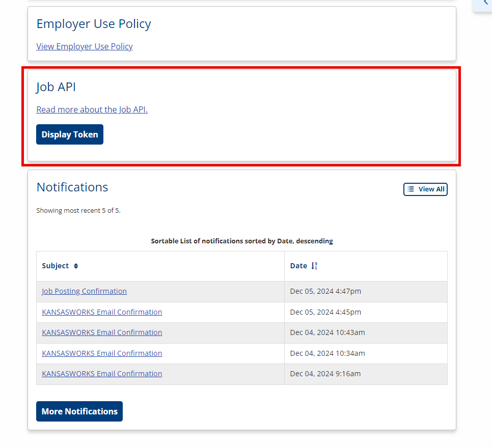Viewport: 492px width, 448px height.
Task: Open the KANSASWORKS Email Confirmation from Dec 05 4:45pm
Action: 102,312
